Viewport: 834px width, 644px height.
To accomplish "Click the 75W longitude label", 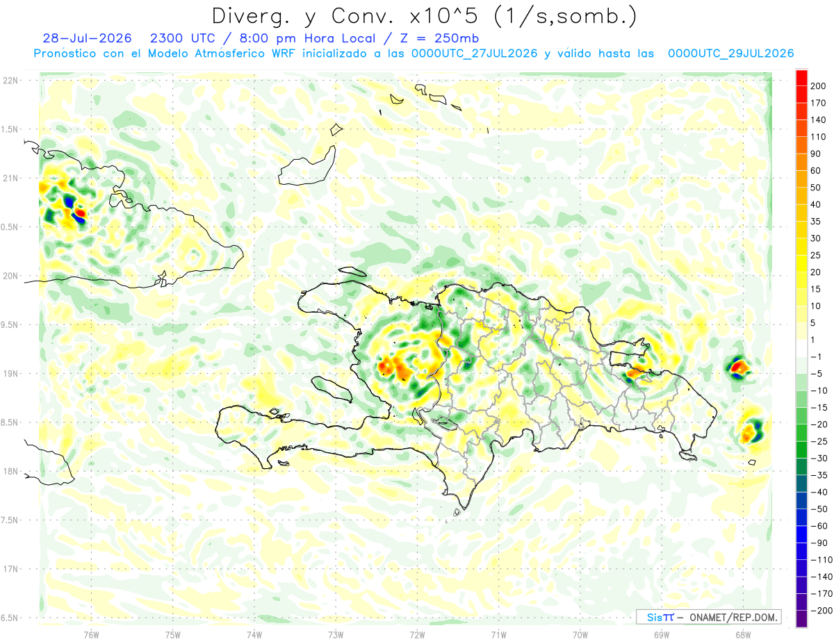I will [173, 634].
